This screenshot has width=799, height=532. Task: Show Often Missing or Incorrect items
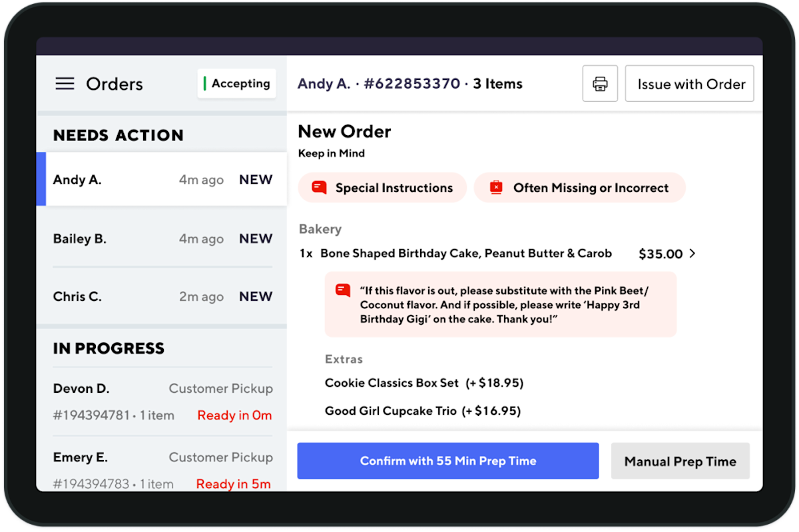pyautogui.click(x=579, y=188)
